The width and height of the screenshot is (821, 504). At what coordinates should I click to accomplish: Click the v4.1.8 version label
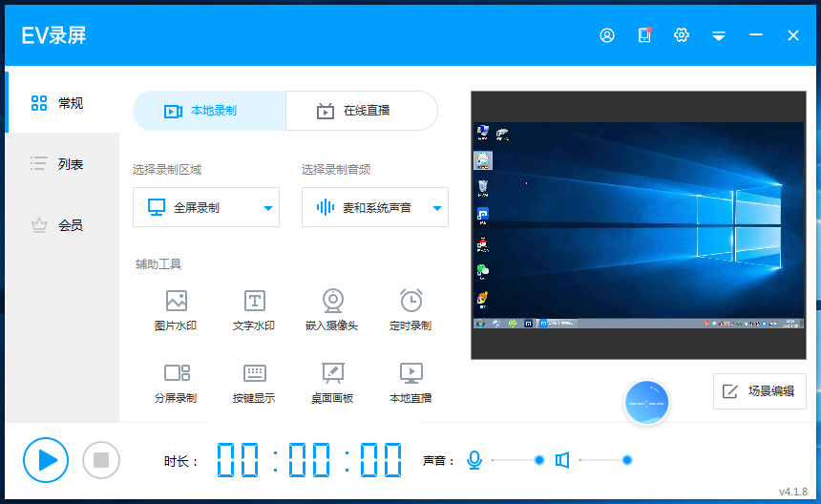[793, 492]
